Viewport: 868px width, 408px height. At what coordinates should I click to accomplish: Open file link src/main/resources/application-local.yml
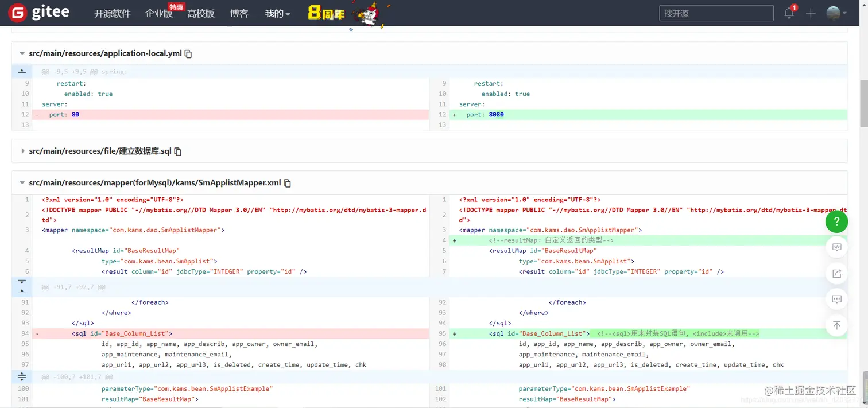[x=105, y=53]
